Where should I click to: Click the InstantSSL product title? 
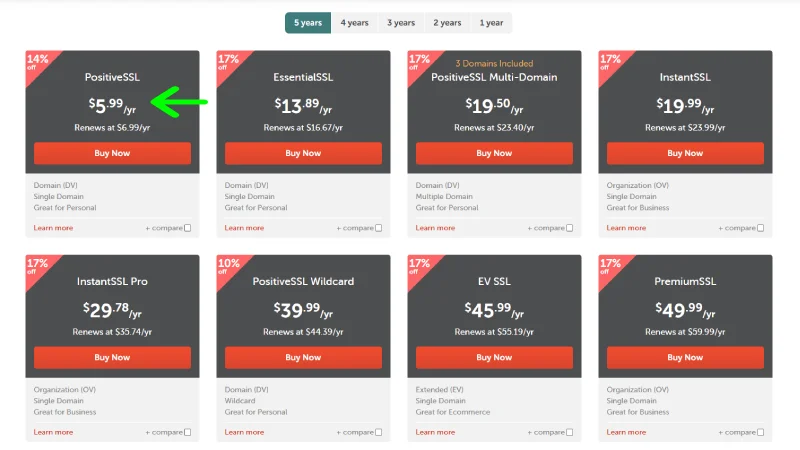pos(685,77)
